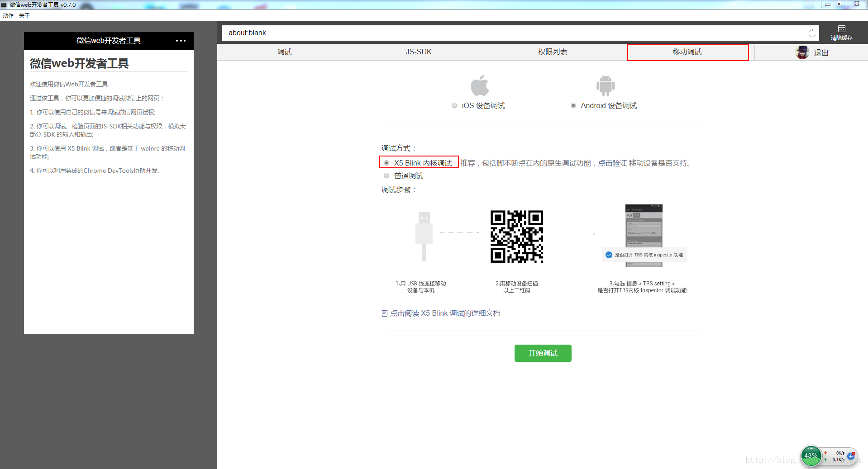
Task: Choose 普通调试 radio option
Action: point(386,175)
